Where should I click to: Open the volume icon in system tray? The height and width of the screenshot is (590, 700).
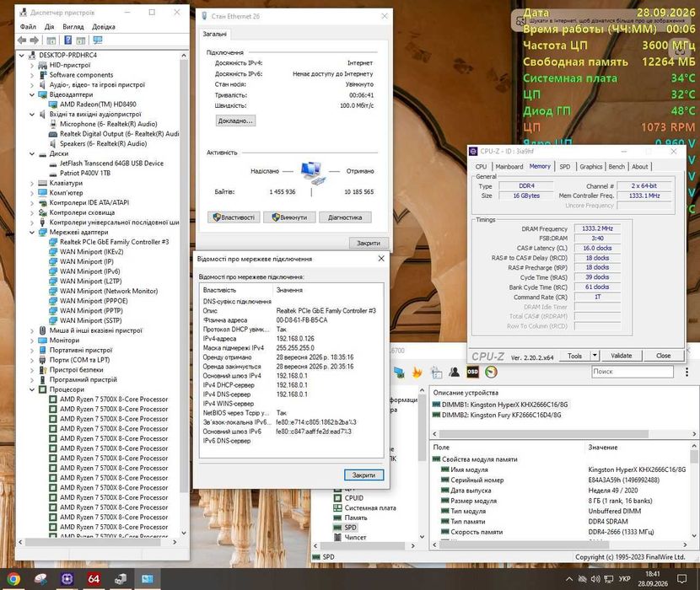(595, 579)
